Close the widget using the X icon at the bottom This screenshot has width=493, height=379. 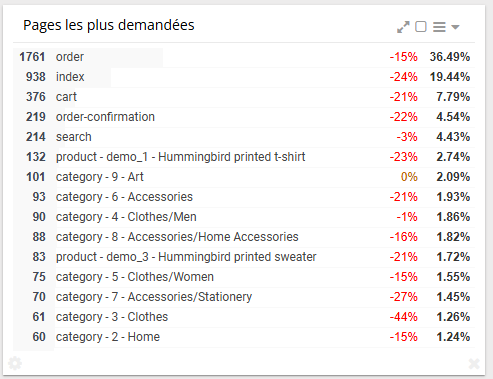pyautogui.click(x=474, y=363)
